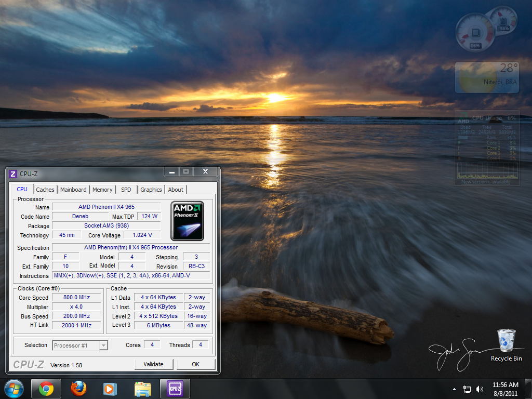Screen dimensions: 532x399
Task: Open the Processor #1 selection dropdown
Action: [80, 345]
